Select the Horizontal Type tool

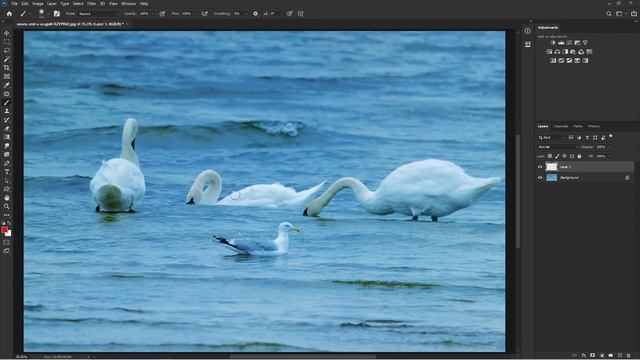tap(7, 172)
